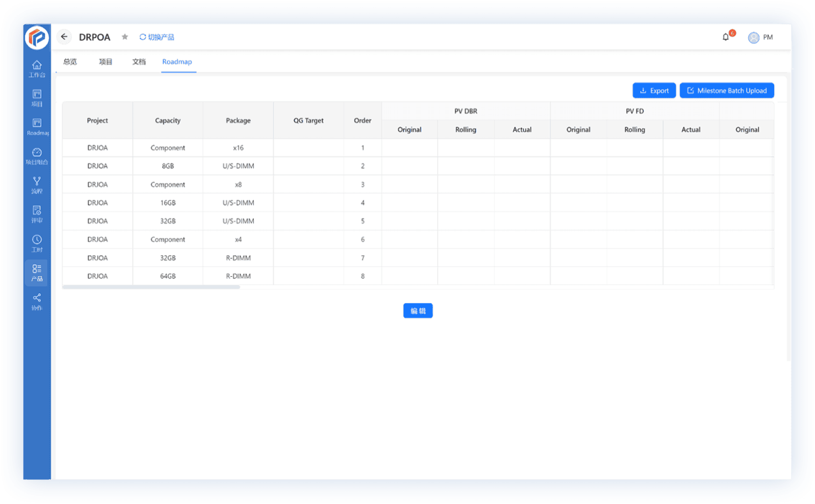Click the Actual header under PV FD
Viewport: 815px width, 504px height.
[691, 129]
